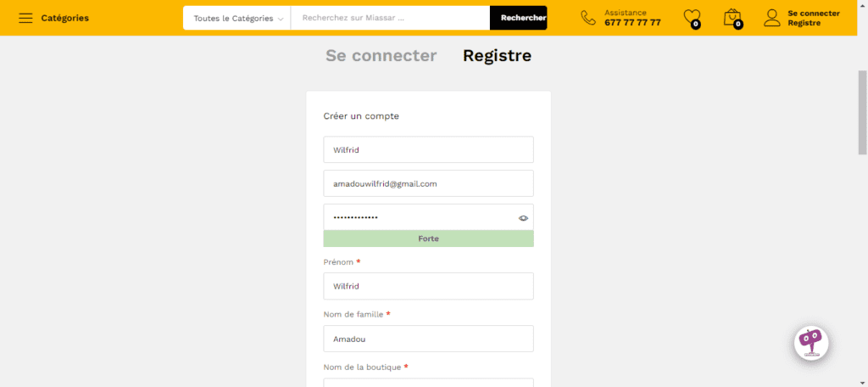This screenshot has width=868, height=387.
Task: Click the Catégories menu label
Action: point(64,18)
